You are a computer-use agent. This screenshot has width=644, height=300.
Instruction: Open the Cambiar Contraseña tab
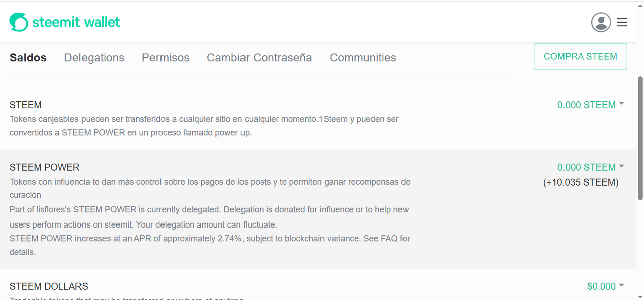tap(260, 58)
